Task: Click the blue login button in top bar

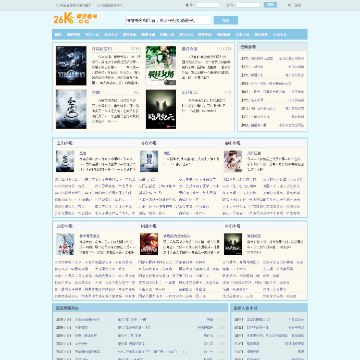Action: [x=270, y=5]
